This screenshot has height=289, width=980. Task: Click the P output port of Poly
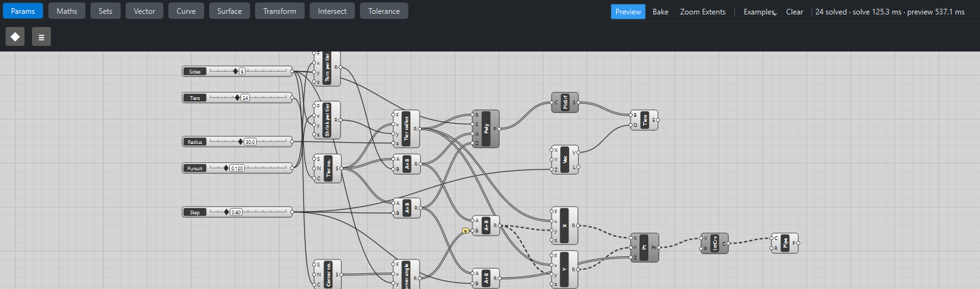(x=499, y=129)
